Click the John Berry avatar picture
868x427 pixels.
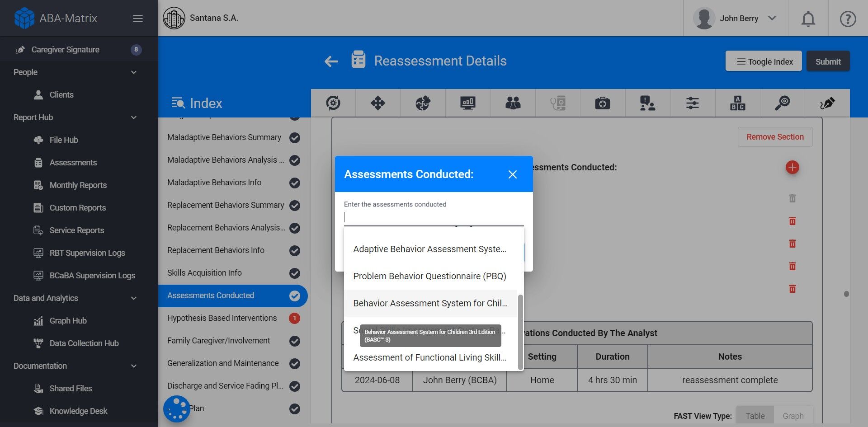704,18
